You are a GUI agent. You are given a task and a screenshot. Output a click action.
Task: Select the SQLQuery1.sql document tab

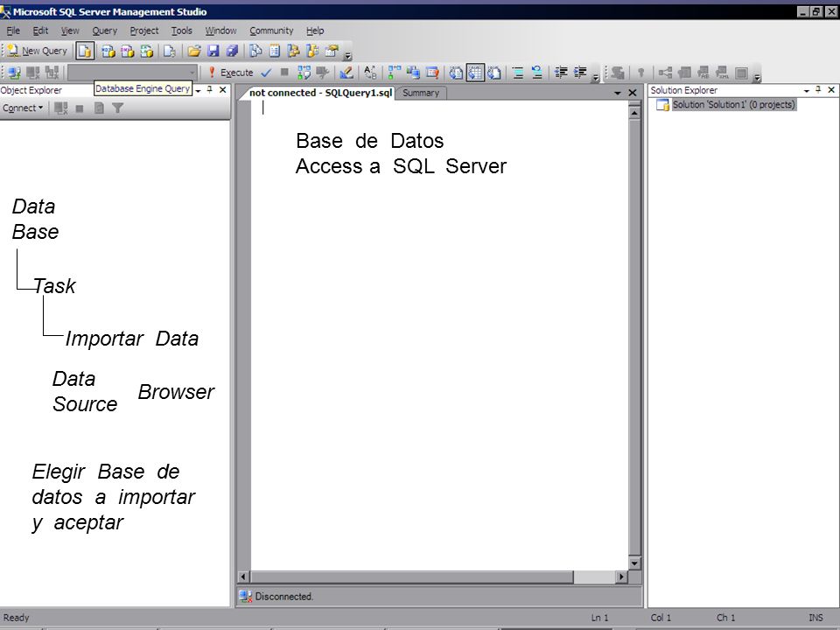coord(320,93)
